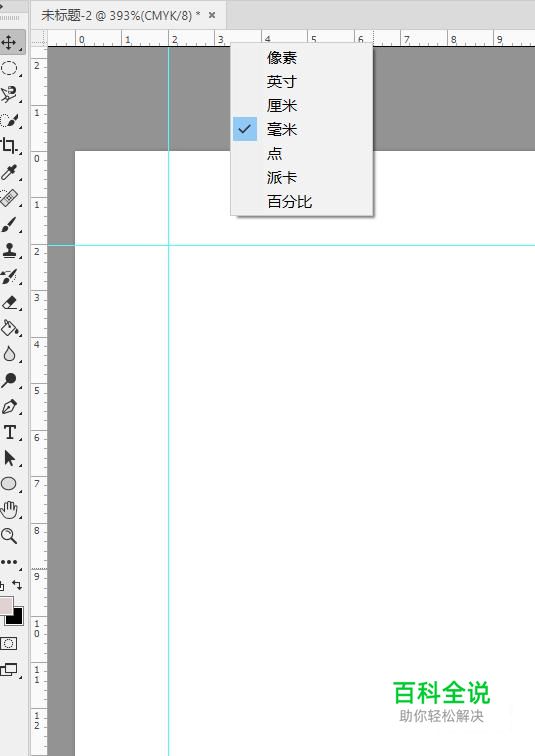Select the Clone Stamp tool
Image resolution: width=535 pixels, height=756 pixels.
pos(10,250)
